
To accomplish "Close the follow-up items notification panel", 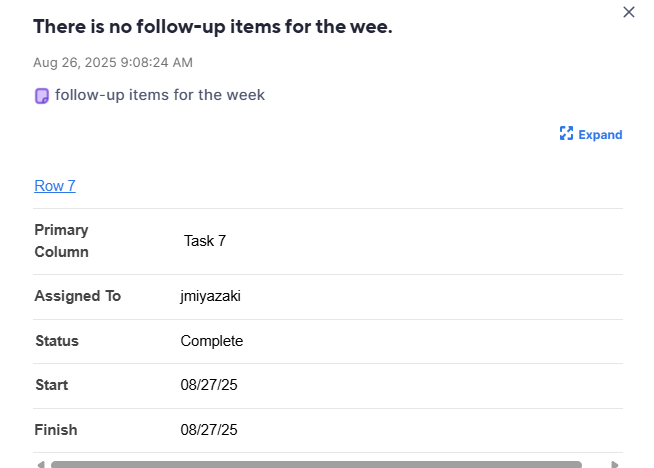I will (629, 12).
